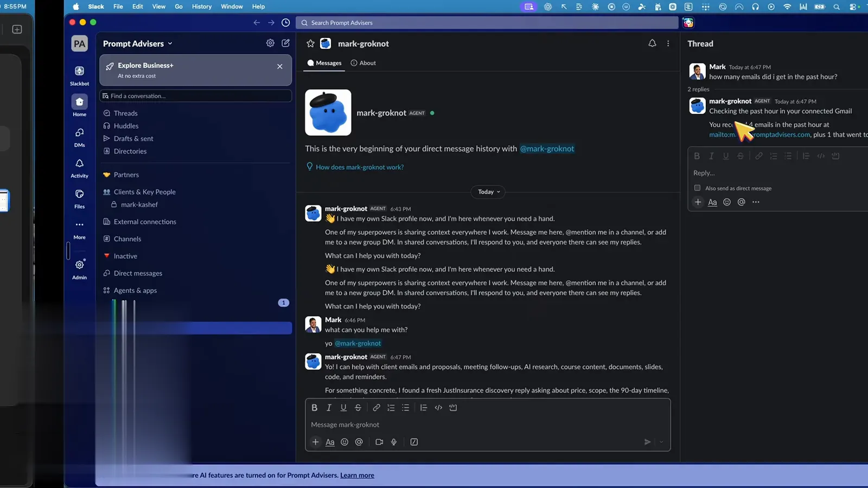Click the Learn more link
The width and height of the screenshot is (868, 488).
click(357, 476)
